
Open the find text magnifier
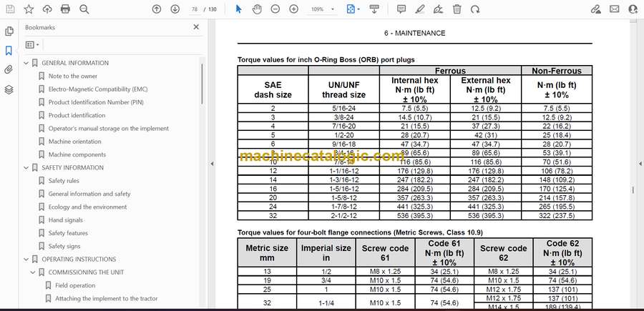[x=84, y=9]
